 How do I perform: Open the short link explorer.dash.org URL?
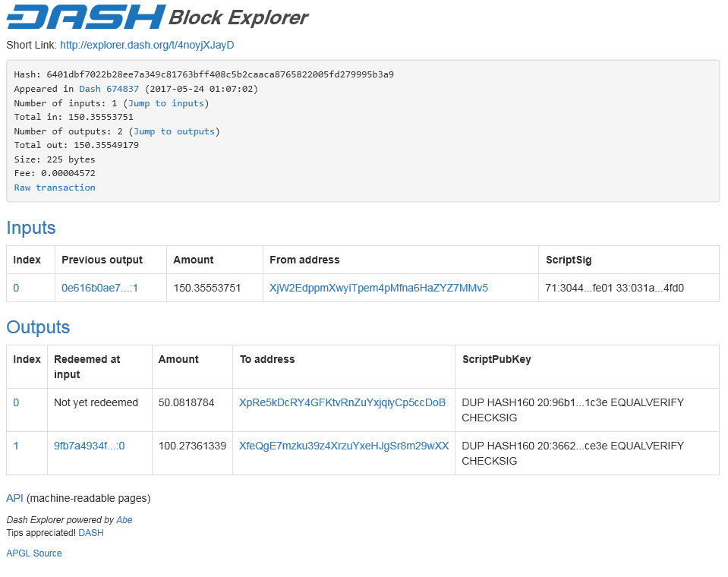pos(147,45)
